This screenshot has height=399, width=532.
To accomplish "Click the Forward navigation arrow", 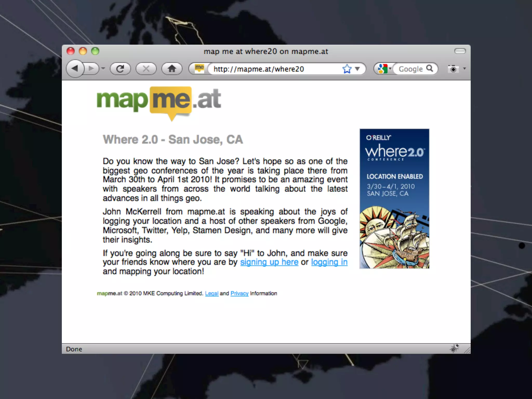I will pyautogui.click(x=91, y=69).
